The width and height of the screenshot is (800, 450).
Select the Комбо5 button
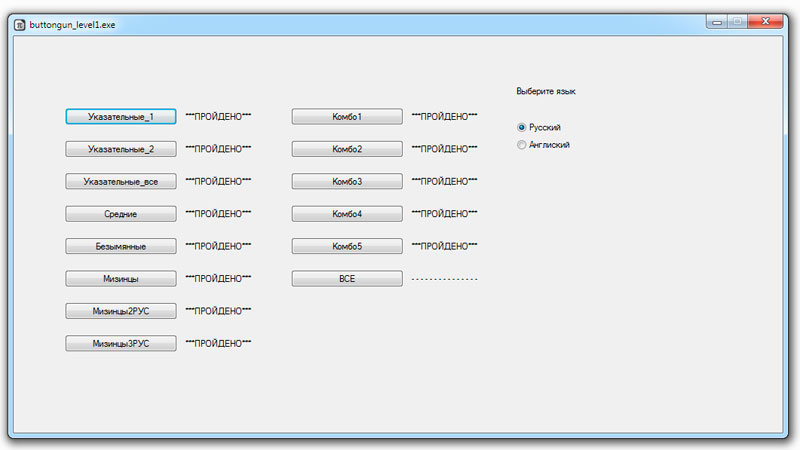click(347, 246)
